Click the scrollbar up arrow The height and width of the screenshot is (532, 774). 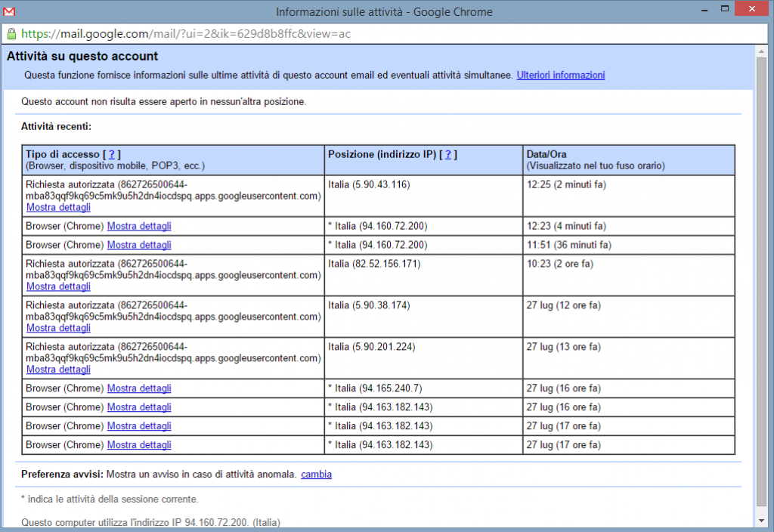pos(762,51)
